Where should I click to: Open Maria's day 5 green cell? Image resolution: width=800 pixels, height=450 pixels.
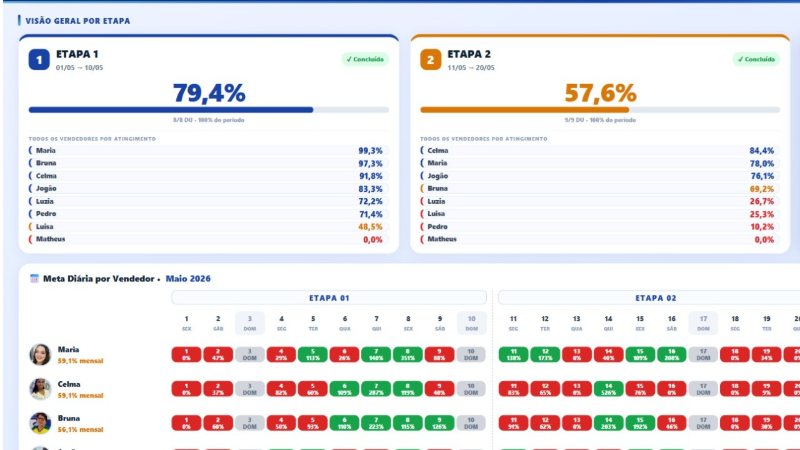point(313,355)
